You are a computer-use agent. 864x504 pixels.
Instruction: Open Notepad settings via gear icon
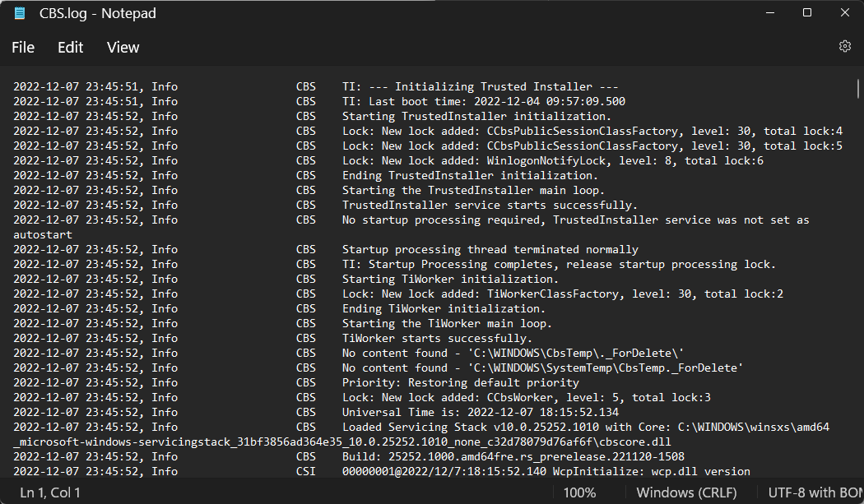pyautogui.click(x=844, y=47)
